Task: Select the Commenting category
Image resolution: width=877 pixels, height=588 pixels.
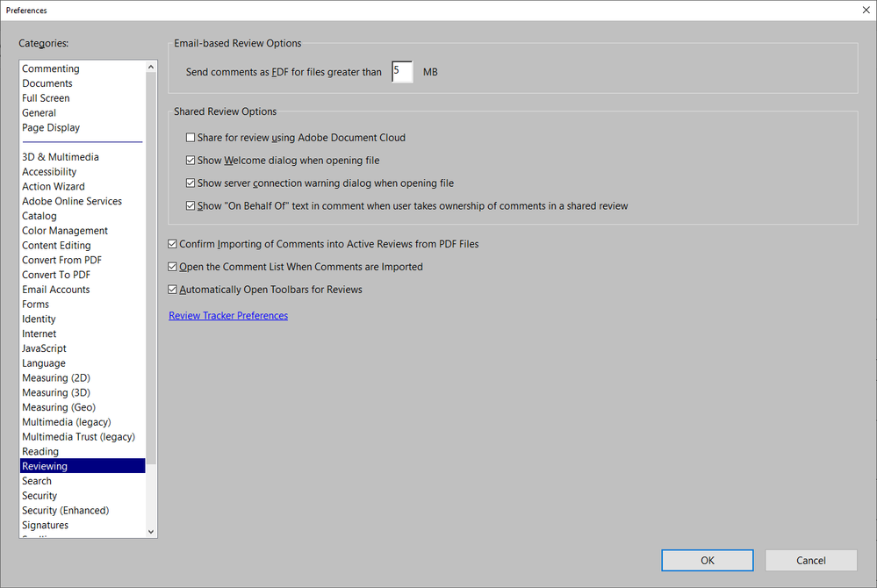Action: click(x=51, y=68)
